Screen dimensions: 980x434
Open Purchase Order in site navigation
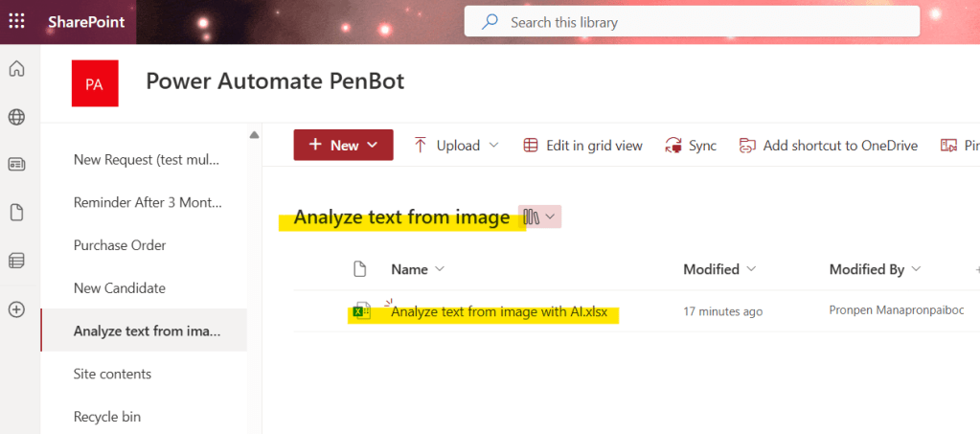(x=120, y=245)
